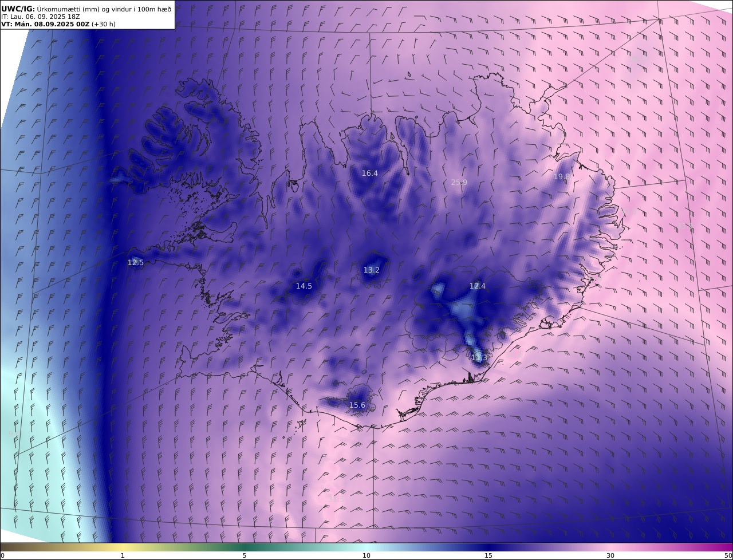Screen dimensions: 733x560
Task: Click the color bar label 50
Action: pyautogui.click(x=728, y=555)
